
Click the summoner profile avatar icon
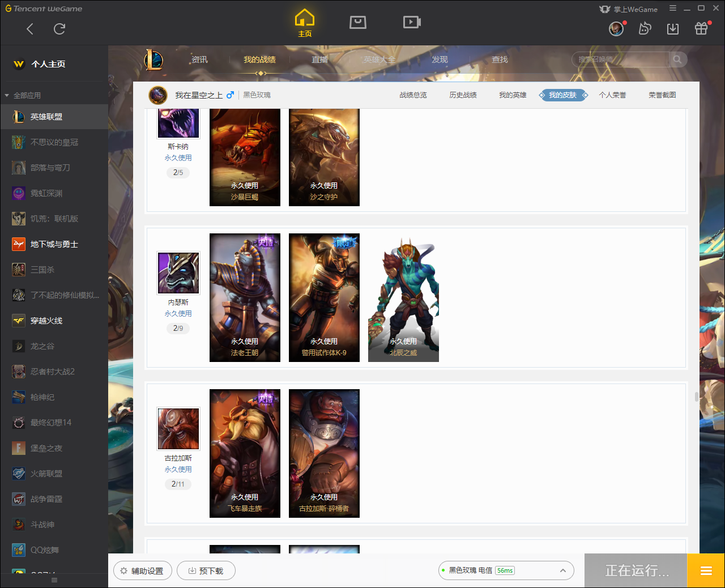pyautogui.click(x=158, y=95)
